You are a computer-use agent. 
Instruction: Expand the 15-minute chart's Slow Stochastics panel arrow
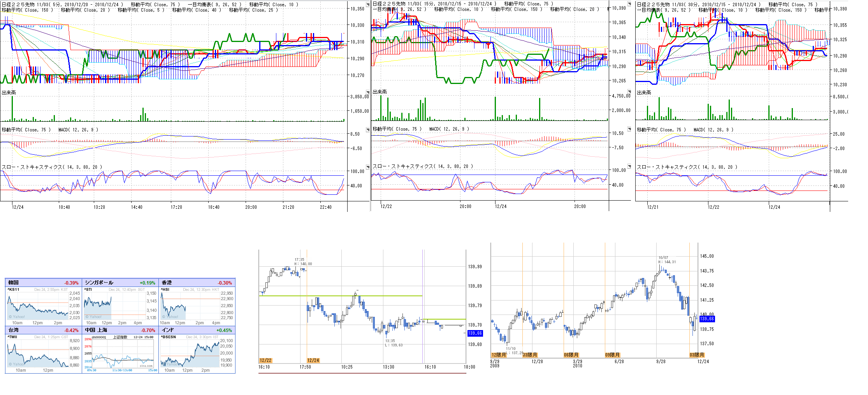629,166
